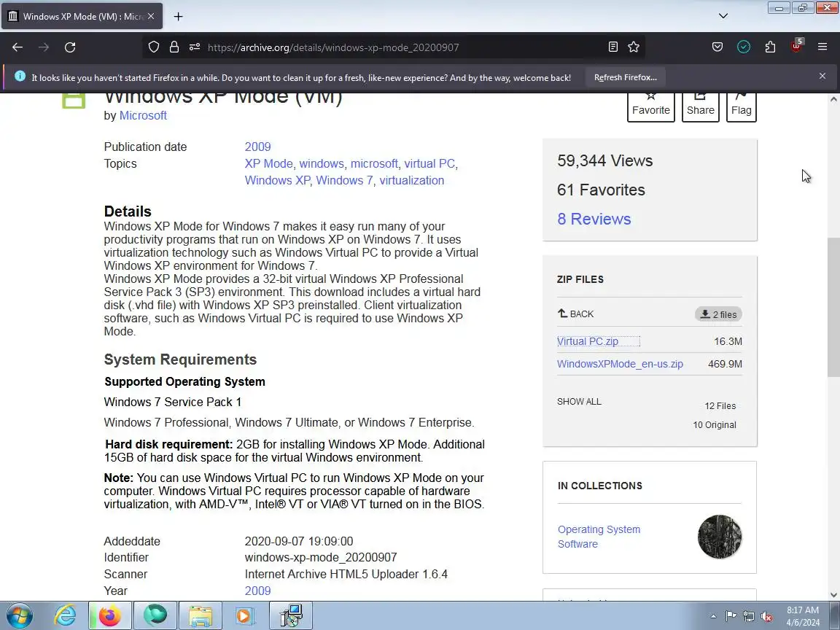This screenshot has width=840, height=630.
Task: Open Windows Explorer from the taskbar
Action: 200,615
